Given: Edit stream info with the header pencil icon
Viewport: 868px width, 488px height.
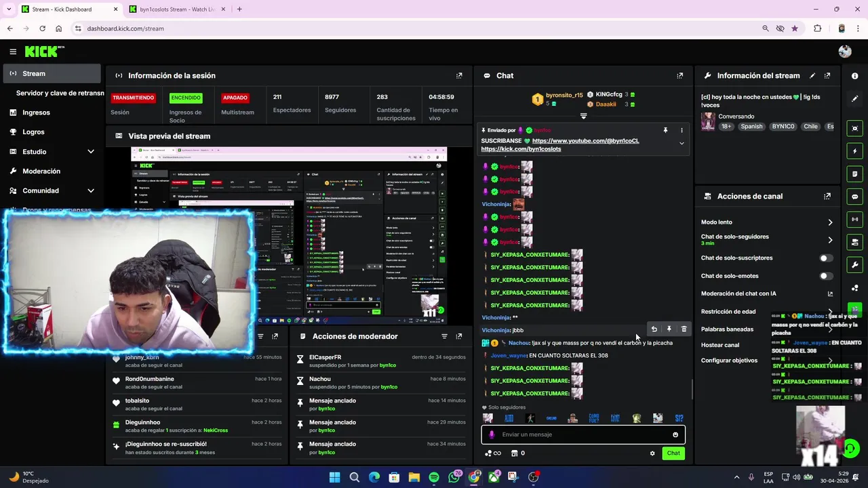Looking at the screenshot, I should pyautogui.click(x=812, y=75).
